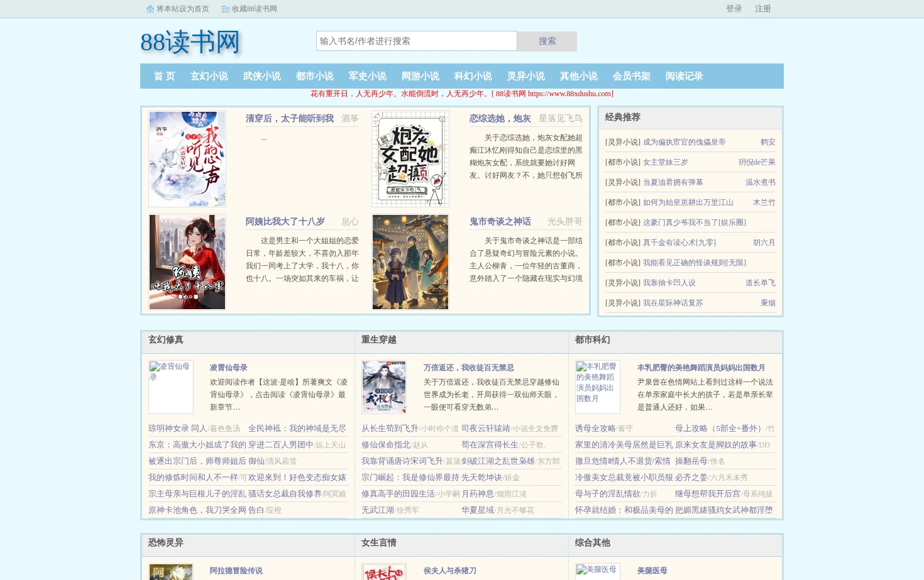Click the bookmark icon beside 收藏88读书网

click(x=226, y=9)
